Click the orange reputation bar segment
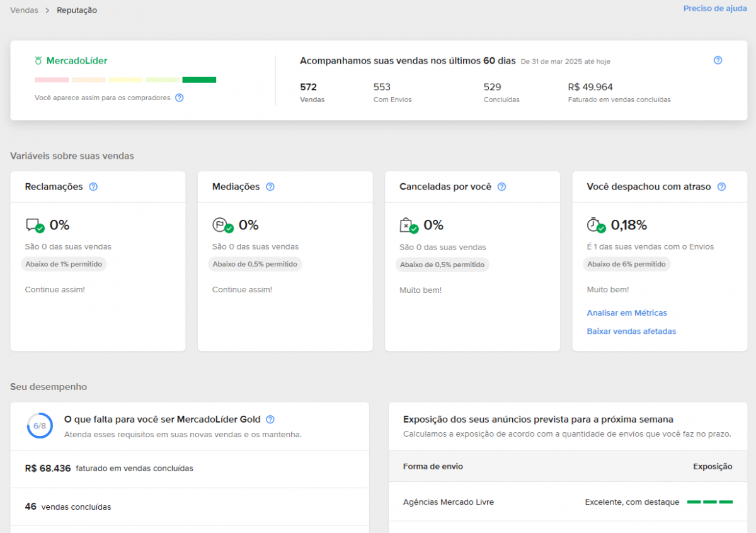The height and width of the screenshot is (533, 756). tap(89, 80)
